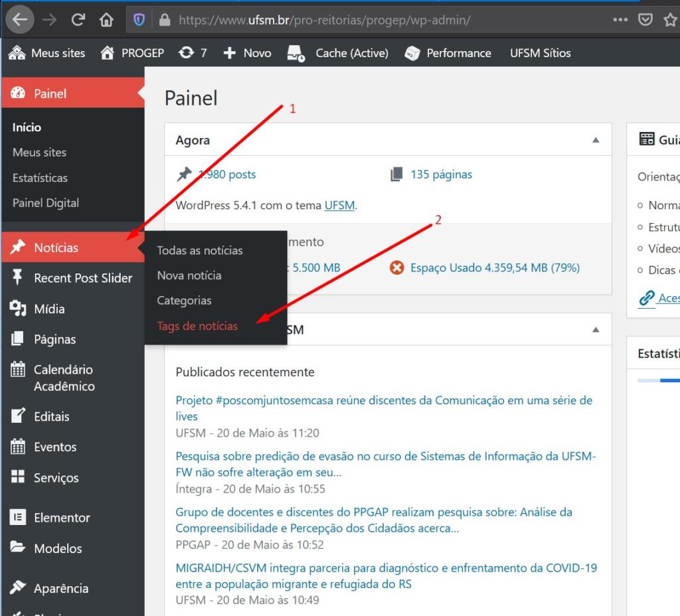680x616 pixels.
Task: Click the browser URL address field
Action: (385, 20)
